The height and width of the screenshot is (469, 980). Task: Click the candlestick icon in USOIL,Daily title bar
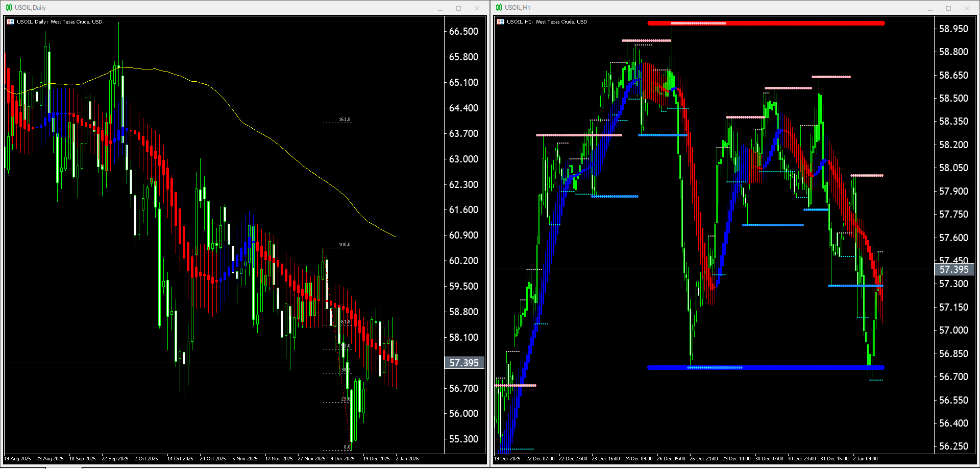[9, 7]
